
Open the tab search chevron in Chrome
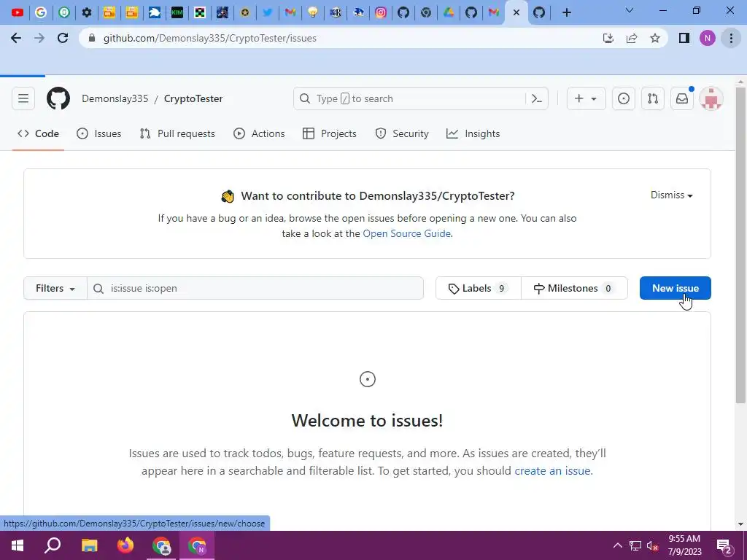630,10
